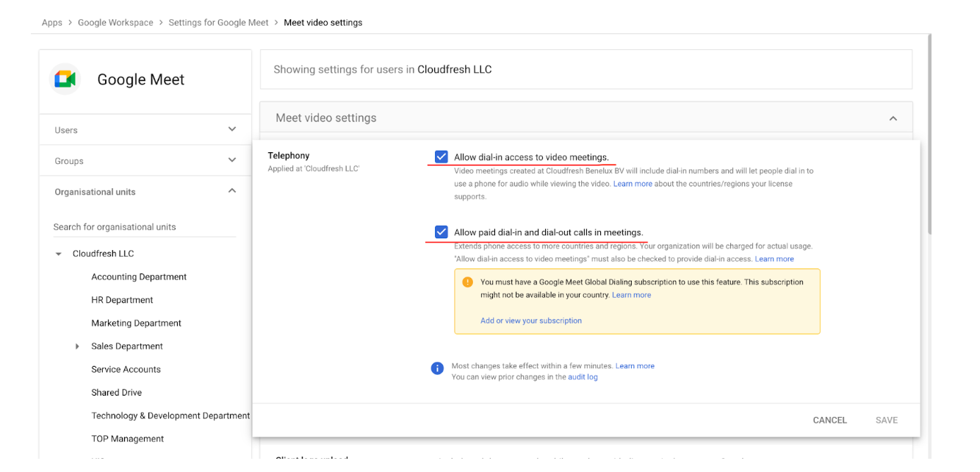The height and width of the screenshot is (472, 980).
Task: Click Learn more about changes taking effect
Action: pos(635,365)
